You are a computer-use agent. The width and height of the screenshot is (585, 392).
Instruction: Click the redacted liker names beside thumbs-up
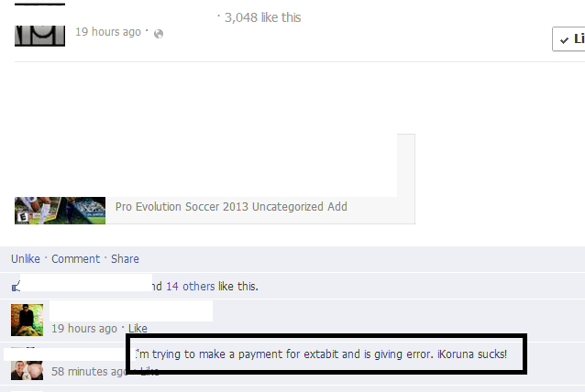coord(86,282)
